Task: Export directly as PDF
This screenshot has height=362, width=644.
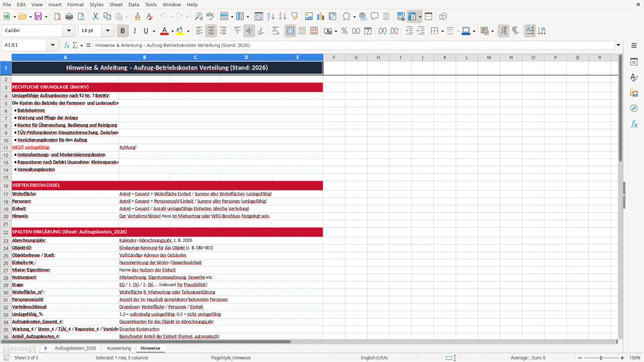Action: coord(57,17)
